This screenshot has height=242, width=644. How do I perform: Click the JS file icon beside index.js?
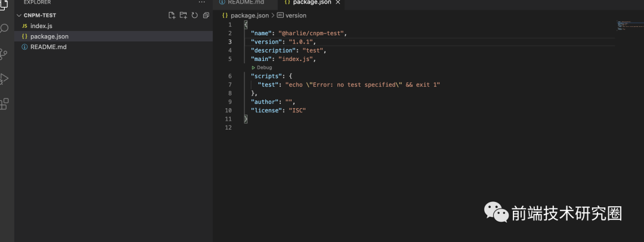pos(24,26)
